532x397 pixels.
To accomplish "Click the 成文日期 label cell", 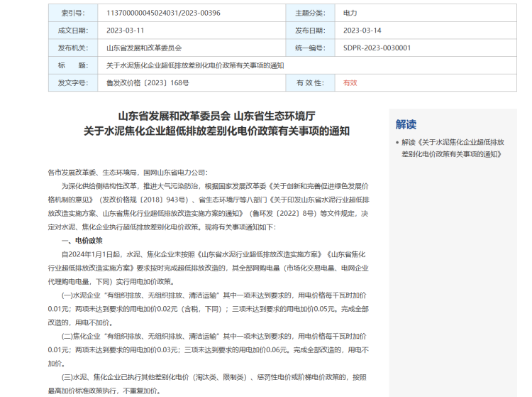I will coord(73,31).
